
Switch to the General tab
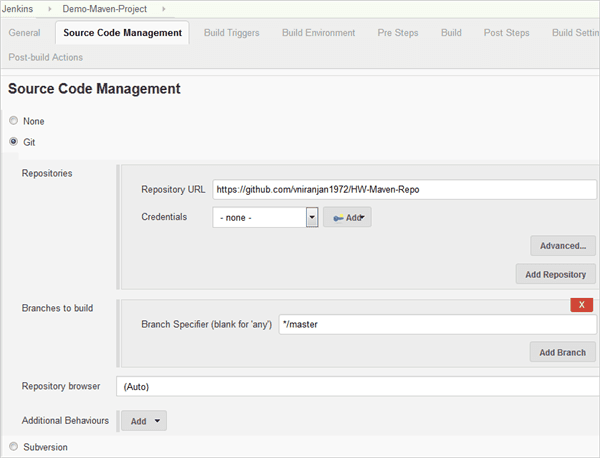(x=24, y=33)
